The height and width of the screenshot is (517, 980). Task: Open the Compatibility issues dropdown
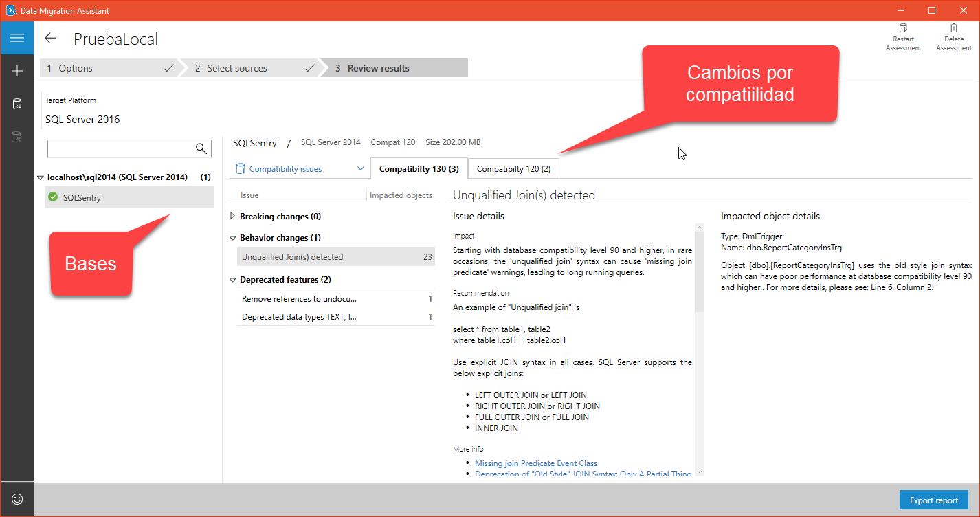point(360,168)
